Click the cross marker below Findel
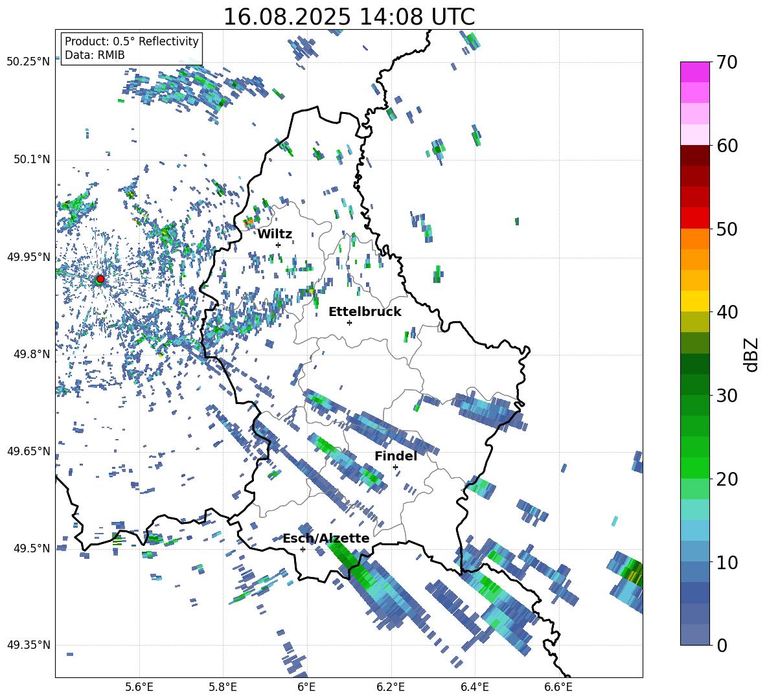 (x=395, y=468)
